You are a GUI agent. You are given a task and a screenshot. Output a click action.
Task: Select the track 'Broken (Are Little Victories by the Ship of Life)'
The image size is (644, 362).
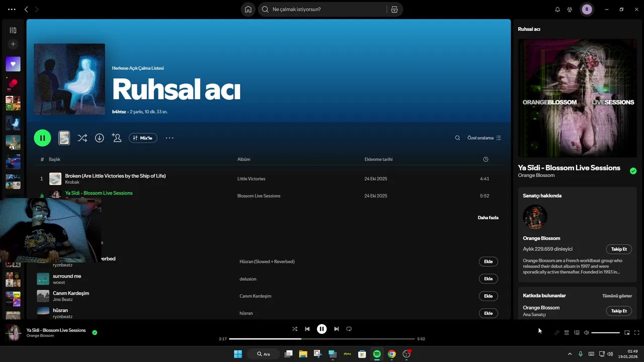click(x=115, y=176)
